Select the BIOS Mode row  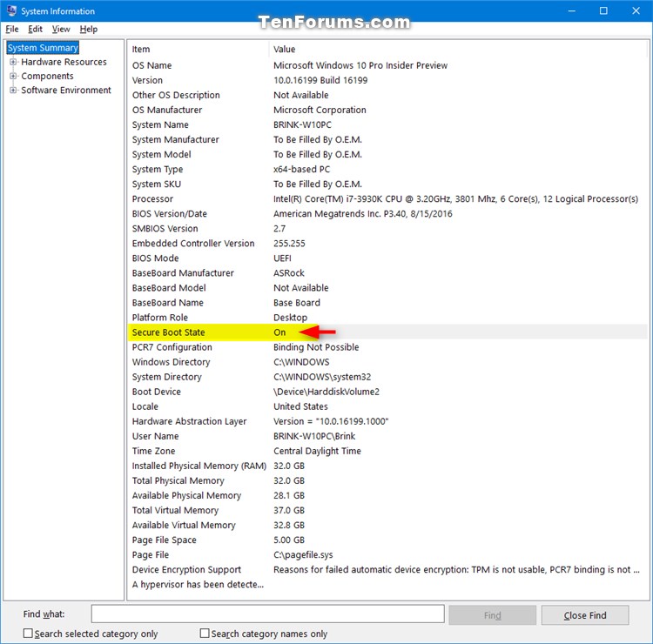[387, 258]
